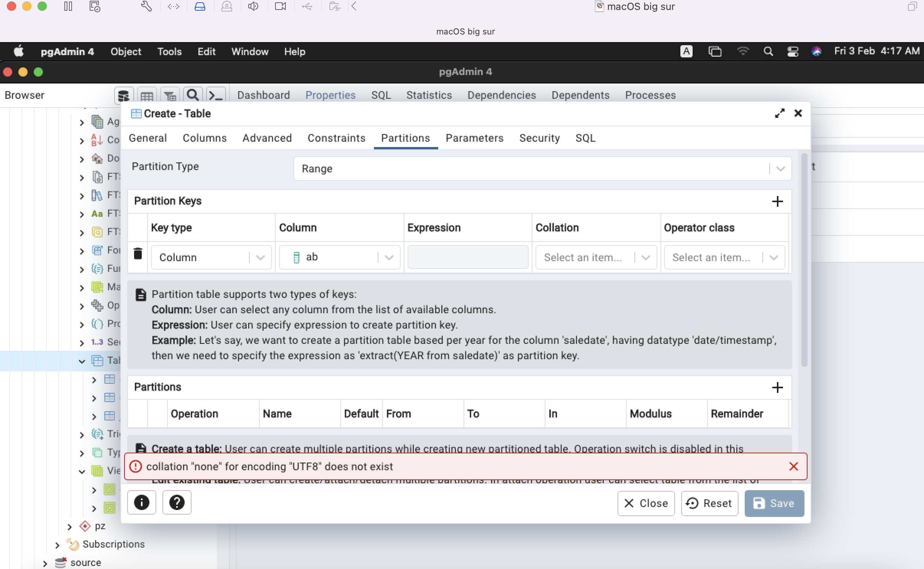Screen dimensions: 924x569
Task: Add a new partition using the plus icon
Action: click(x=778, y=387)
